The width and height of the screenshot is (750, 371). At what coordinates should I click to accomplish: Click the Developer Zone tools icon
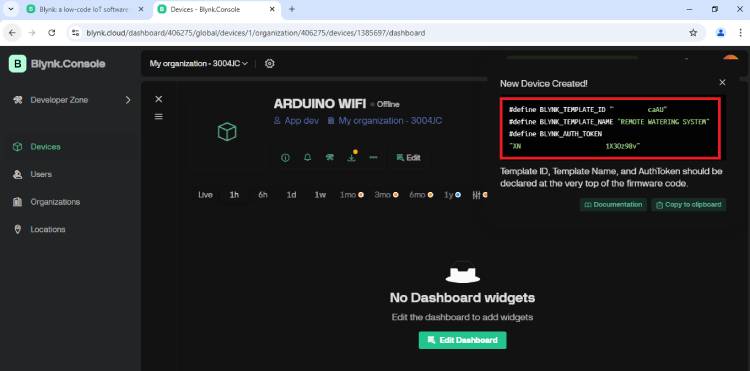18,100
